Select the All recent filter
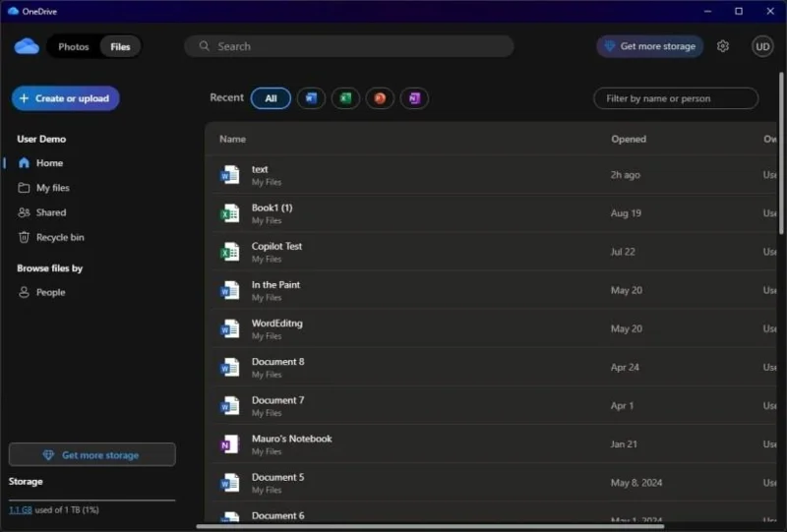787x532 pixels. click(x=271, y=98)
